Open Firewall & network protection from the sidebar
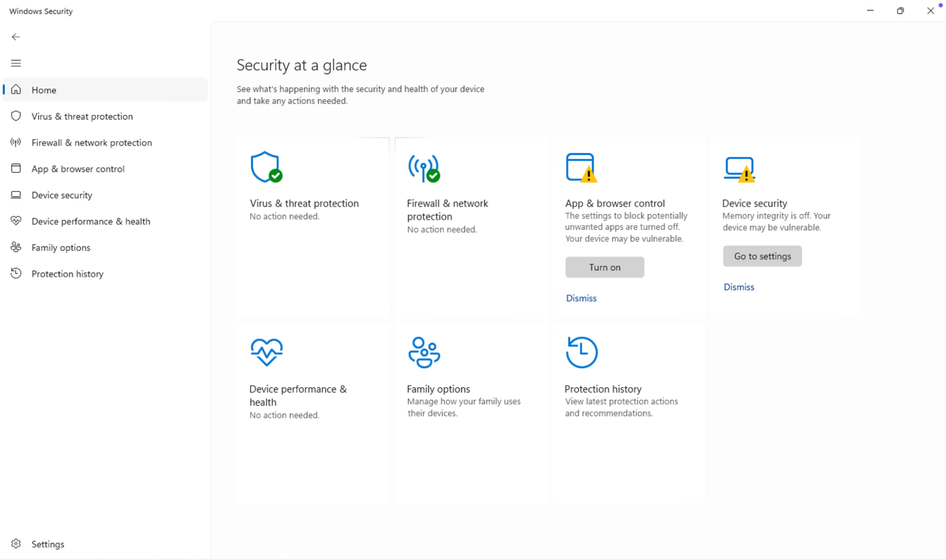Image resolution: width=946 pixels, height=560 pixels. click(92, 142)
